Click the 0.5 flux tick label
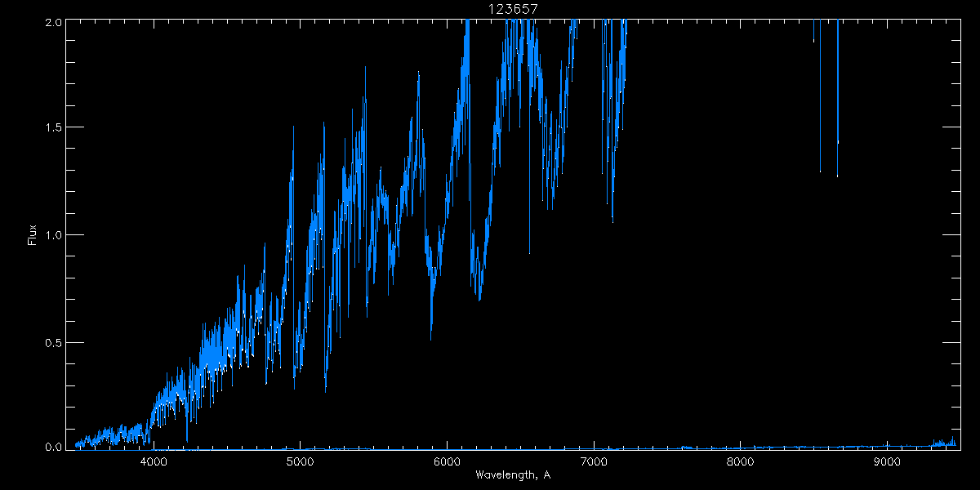This screenshot has height=490, width=980. click(x=51, y=342)
